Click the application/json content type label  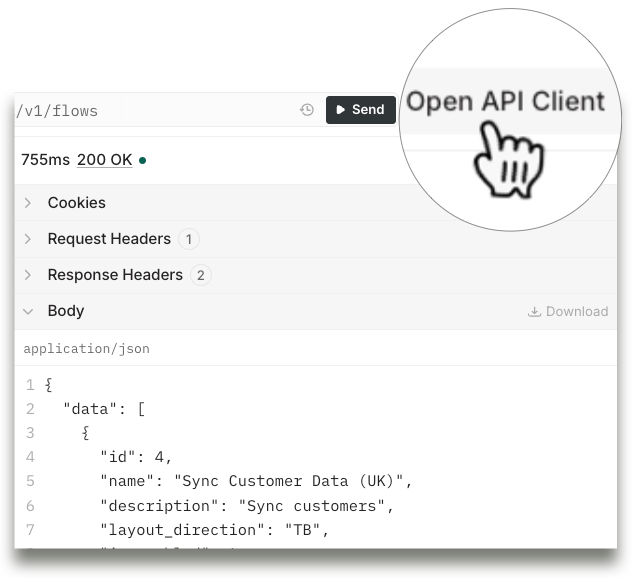(x=86, y=349)
